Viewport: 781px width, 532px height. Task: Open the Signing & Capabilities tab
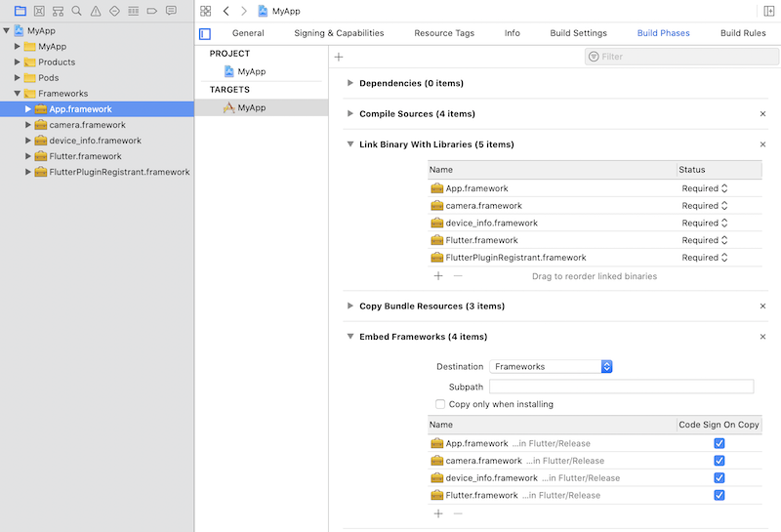point(339,33)
